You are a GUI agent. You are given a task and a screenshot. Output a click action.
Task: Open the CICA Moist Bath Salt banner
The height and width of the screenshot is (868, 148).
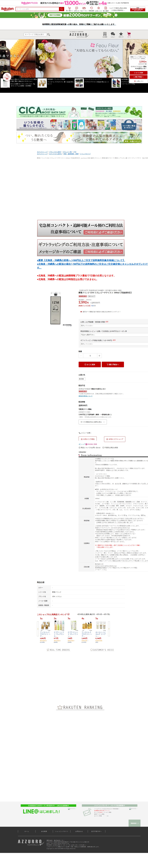[x=79, y=112]
